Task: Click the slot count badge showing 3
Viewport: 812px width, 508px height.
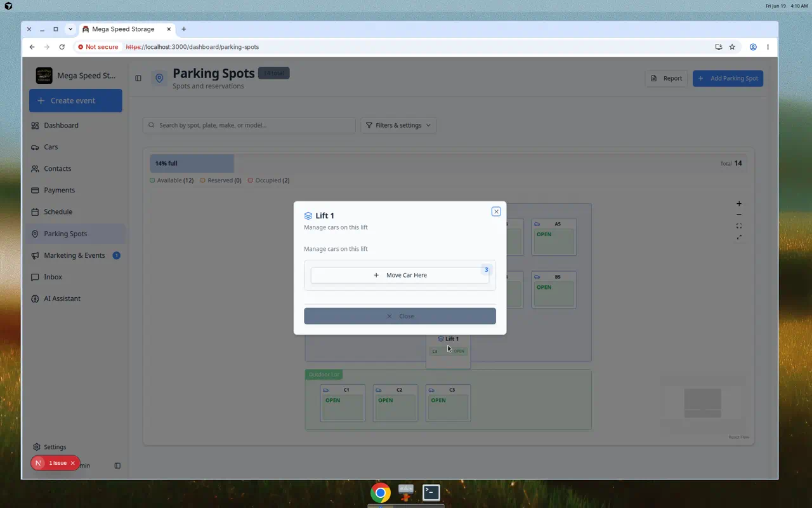Action: (x=487, y=270)
